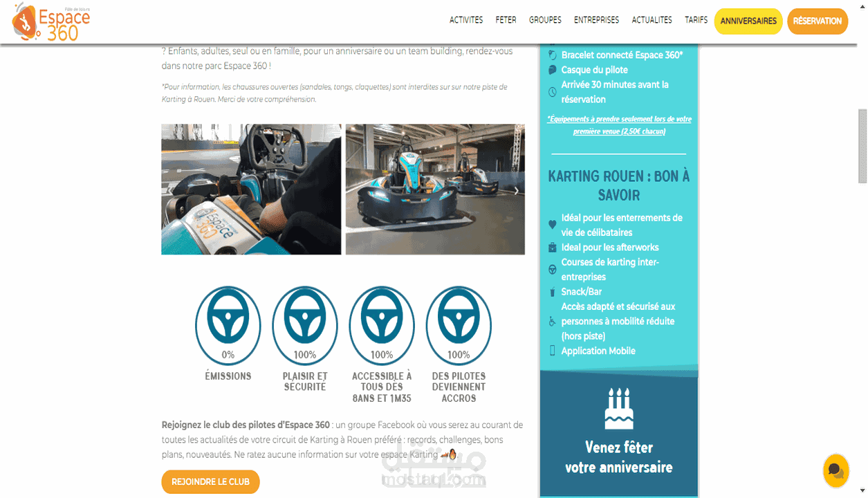Click the heart icon beside enterrements de vie
Image resolution: width=868 pixels, height=498 pixels.
[x=552, y=225]
